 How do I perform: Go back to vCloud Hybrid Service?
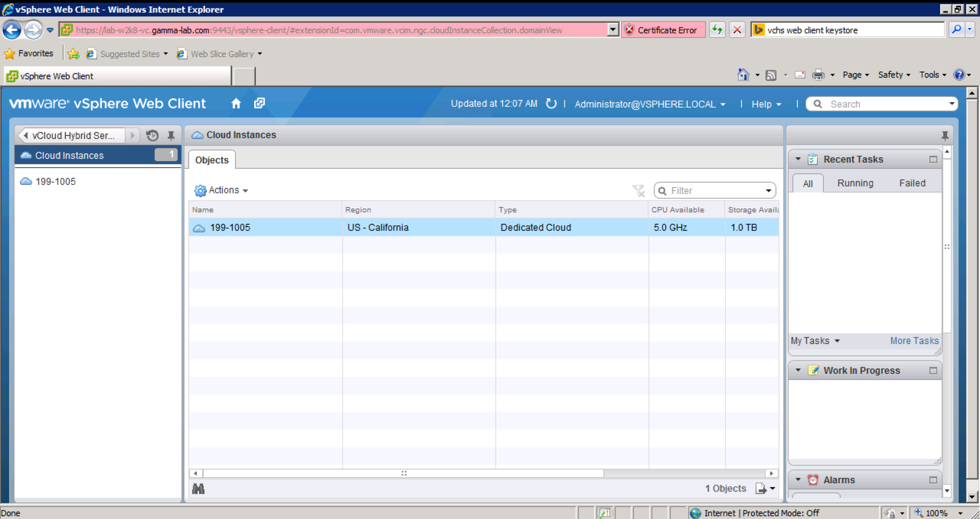(72, 135)
